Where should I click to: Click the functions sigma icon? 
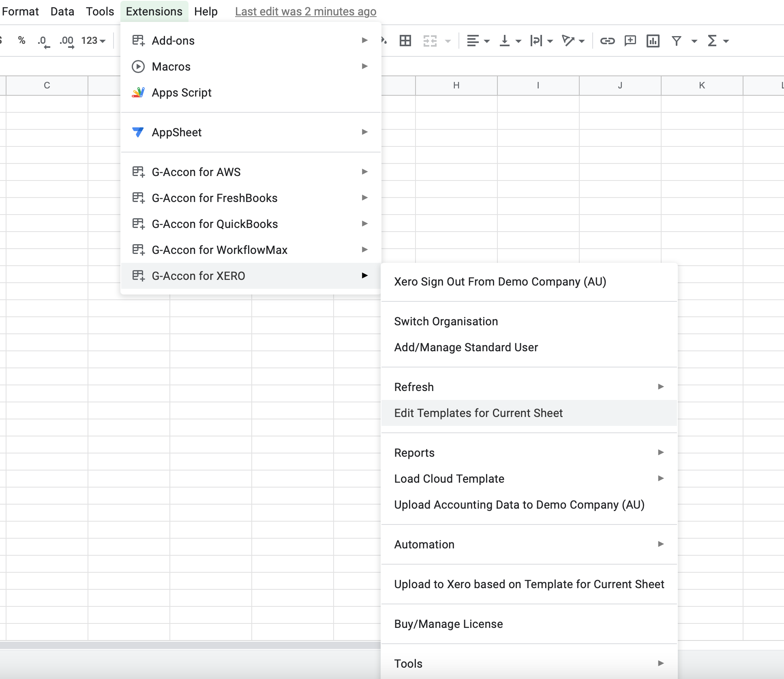coord(712,41)
